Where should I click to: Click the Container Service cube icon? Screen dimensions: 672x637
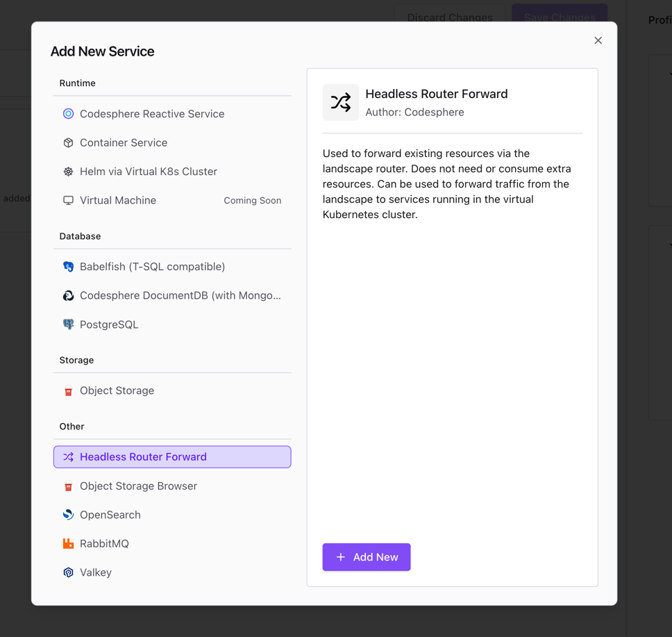pyautogui.click(x=68, y=143)
